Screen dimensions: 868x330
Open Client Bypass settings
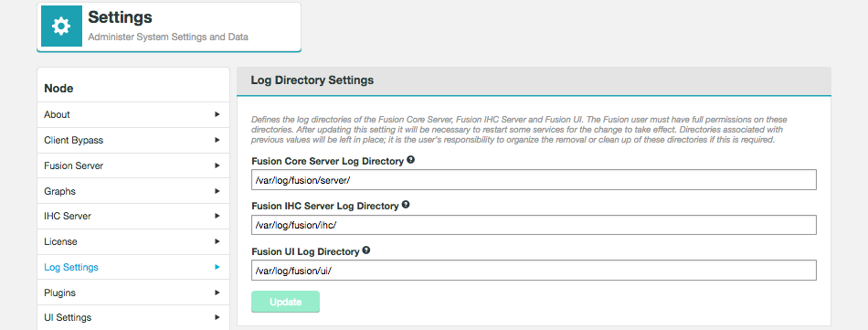(133, 140)
